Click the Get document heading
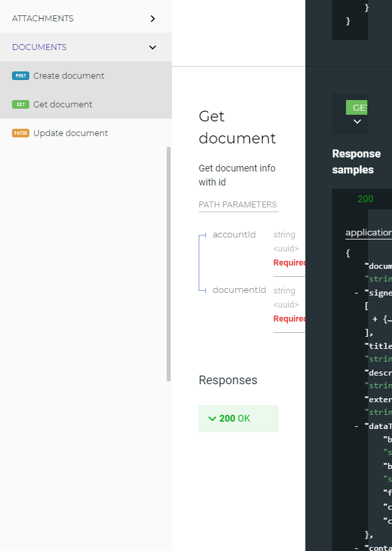392x551 pixels. pyautogui.click(x=237, y=127)
